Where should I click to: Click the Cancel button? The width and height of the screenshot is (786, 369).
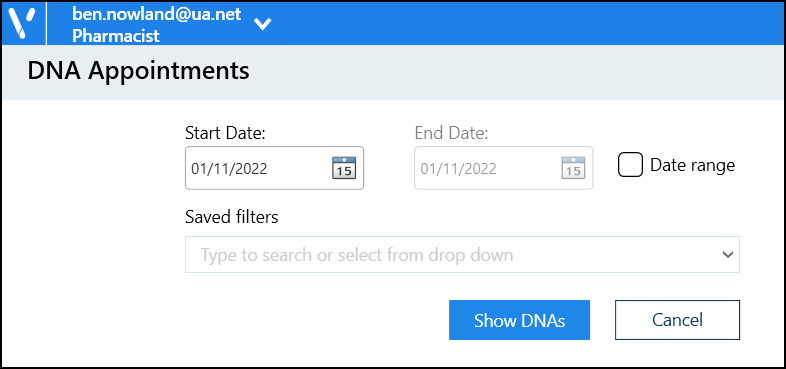[677, 320]
